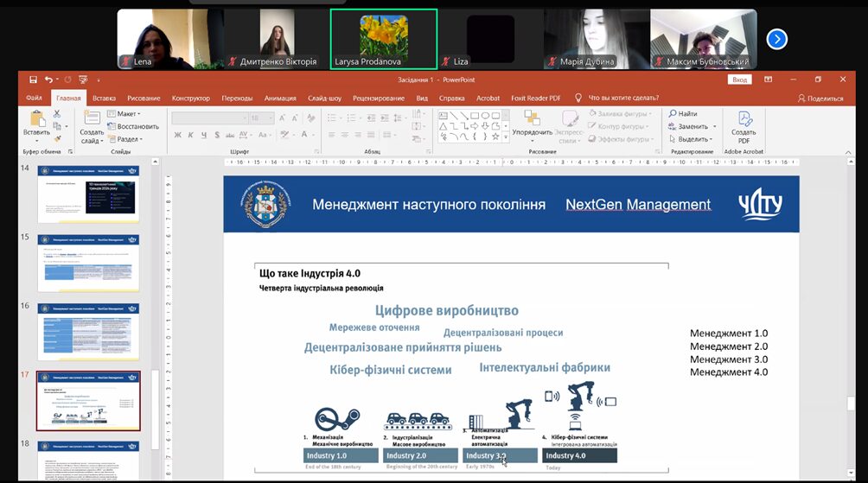Image resolution: width=868 pixels, height=483 pixels.
Task: Toggle bold formatting (Ж)
Action: tap(177, 135)
